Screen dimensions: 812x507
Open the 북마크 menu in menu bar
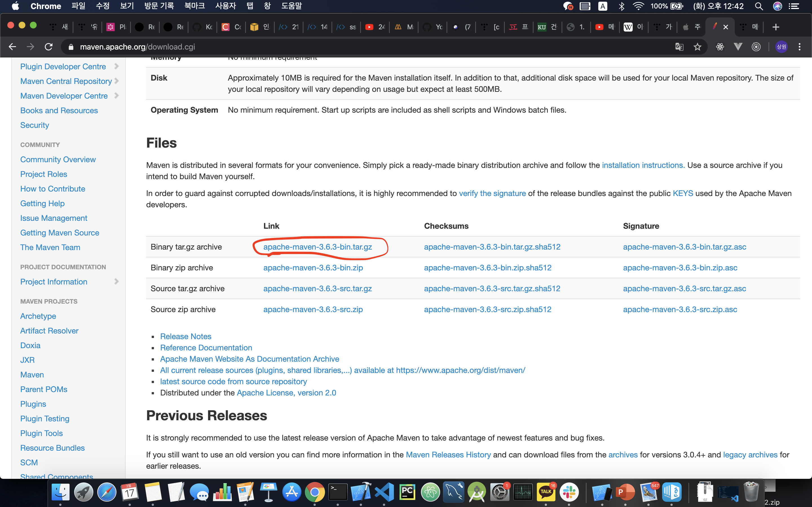coord(194,6)
